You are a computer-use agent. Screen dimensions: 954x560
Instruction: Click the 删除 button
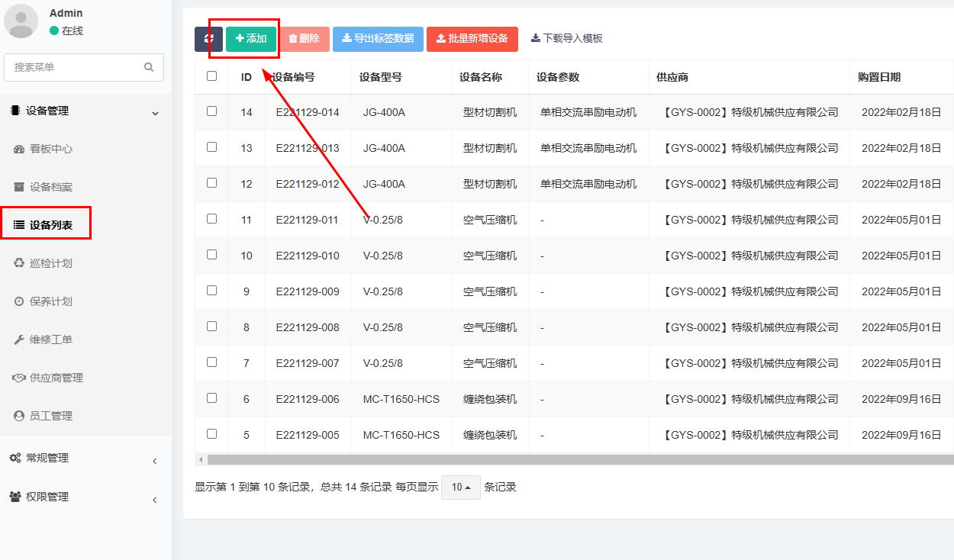coord(305,39)
